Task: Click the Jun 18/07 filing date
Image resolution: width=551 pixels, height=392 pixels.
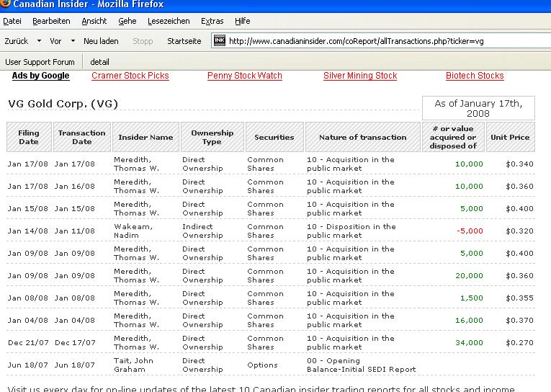Action: click(28, 365)
